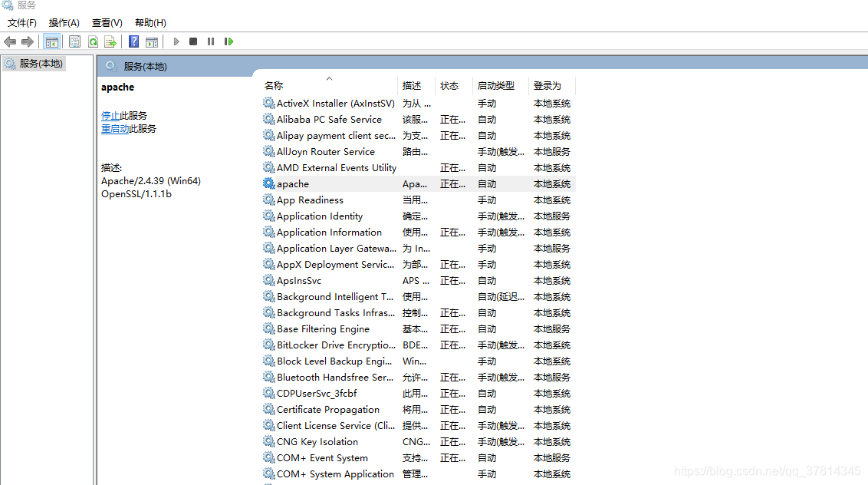This screenshot has height=485, width=868.
Task: Open the Properties toolbar icon
Action: (74, 41)
